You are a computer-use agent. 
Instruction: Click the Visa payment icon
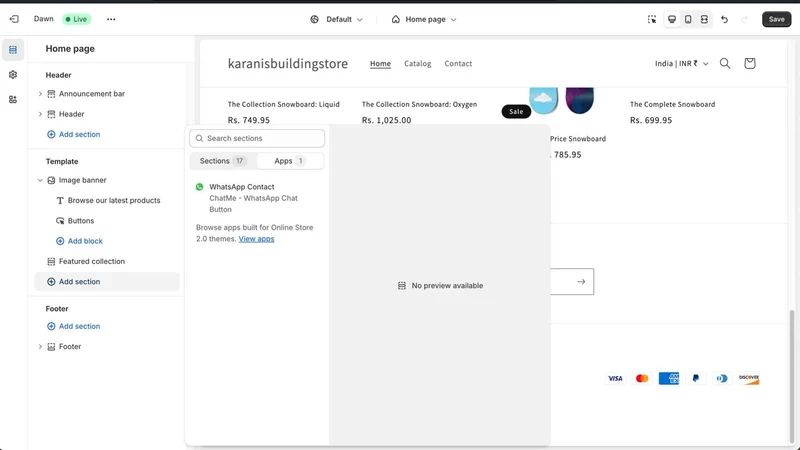coord(615,378)
